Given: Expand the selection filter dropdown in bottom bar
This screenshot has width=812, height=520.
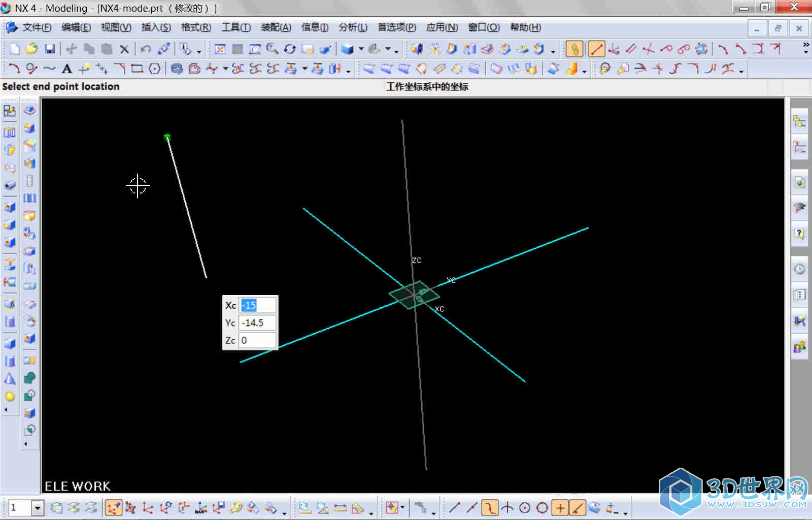Looking at the screenshot, I should coord(402,507).
